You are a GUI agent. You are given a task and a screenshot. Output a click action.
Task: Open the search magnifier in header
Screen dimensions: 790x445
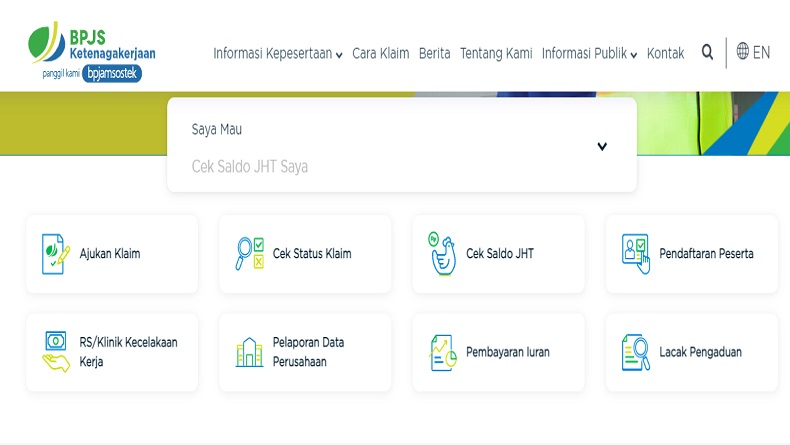[707, 53]
